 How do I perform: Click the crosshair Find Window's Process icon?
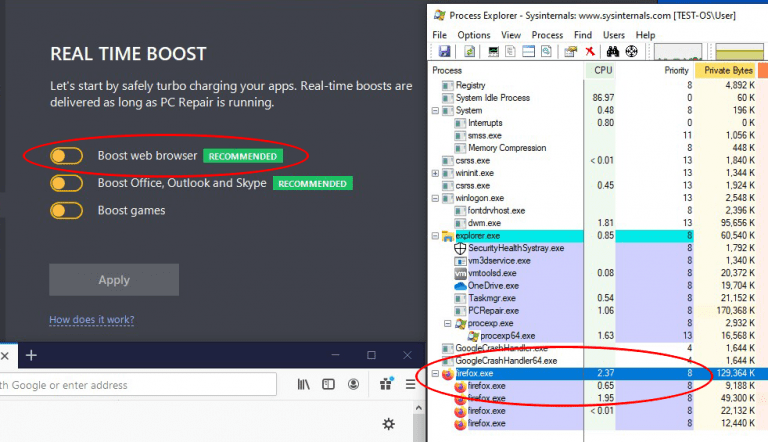630,51
